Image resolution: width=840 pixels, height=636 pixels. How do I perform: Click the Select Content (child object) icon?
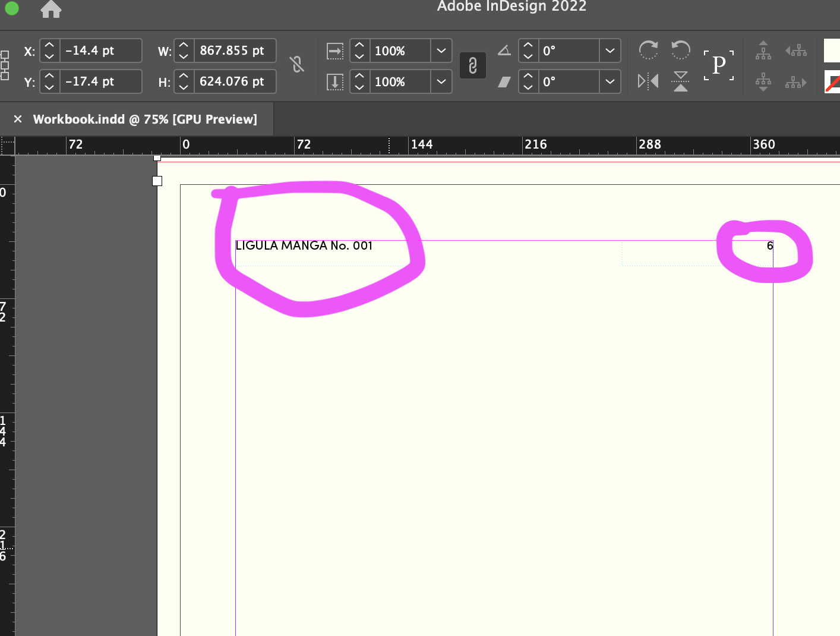pyautogui.click(x=763, y=82)
